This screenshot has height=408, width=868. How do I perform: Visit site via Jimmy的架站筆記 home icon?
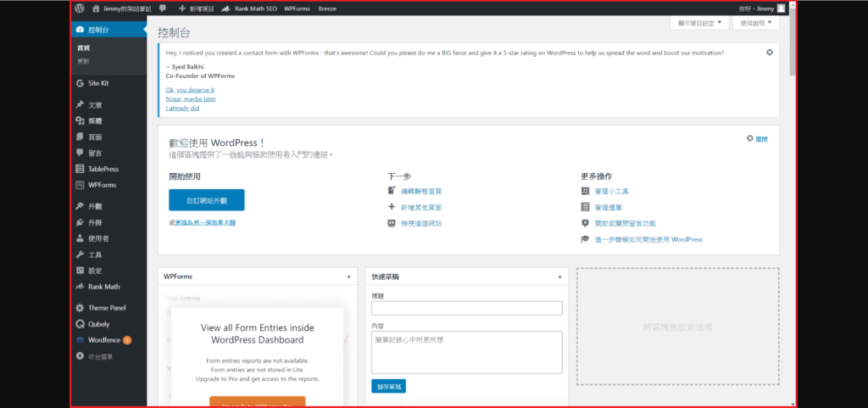pyautogui.click(x=97, y=8)
